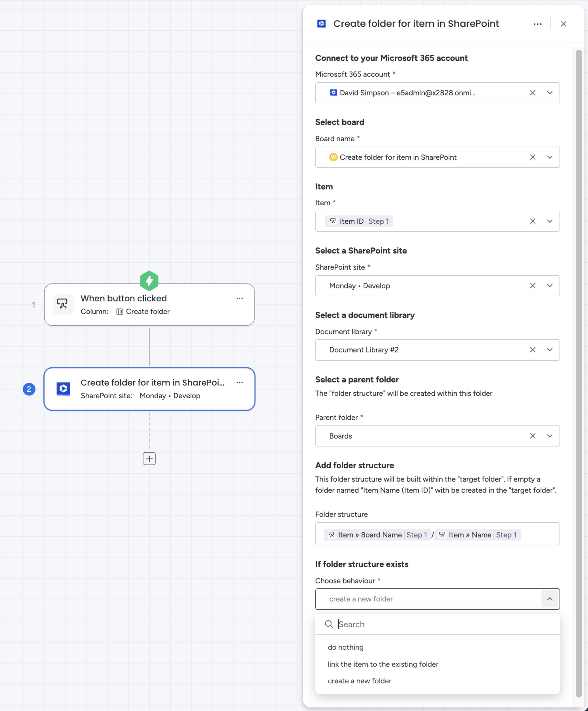The width and height of the screenshot is (588, 711).
Task: Select "create a new folder" in the list
Action: point(359,681)
